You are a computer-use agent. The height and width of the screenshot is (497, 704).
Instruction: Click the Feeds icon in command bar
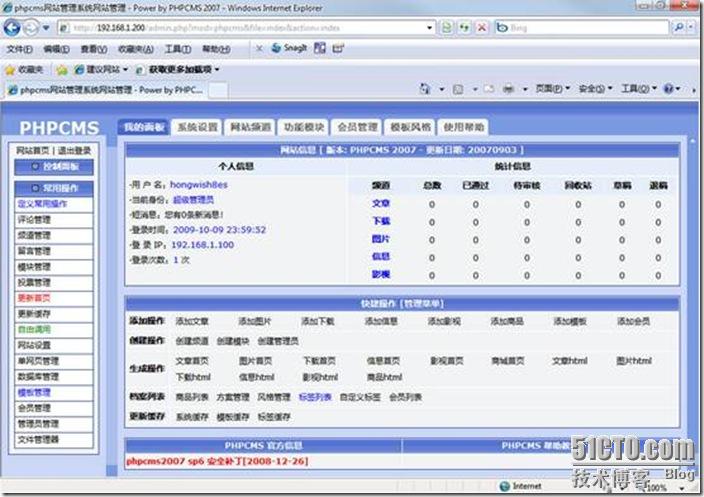click(458, 89)
